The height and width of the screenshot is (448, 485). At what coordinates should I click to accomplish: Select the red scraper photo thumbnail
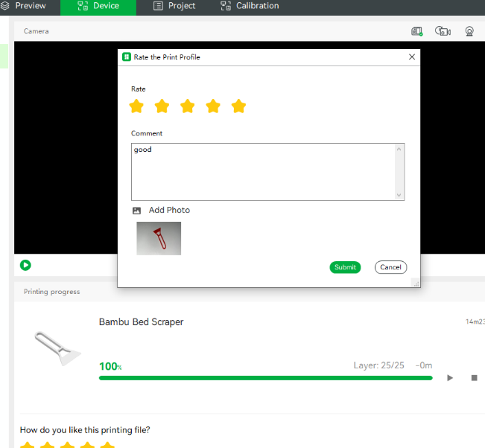point(159,238)
